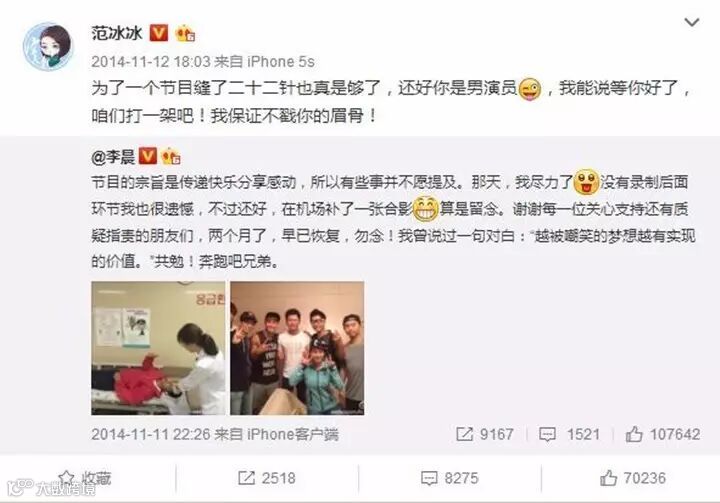The height and width of the screenshot is (503, 720).
Task: Click the iPhone客户端 source link
Action: tap(293, 434)
